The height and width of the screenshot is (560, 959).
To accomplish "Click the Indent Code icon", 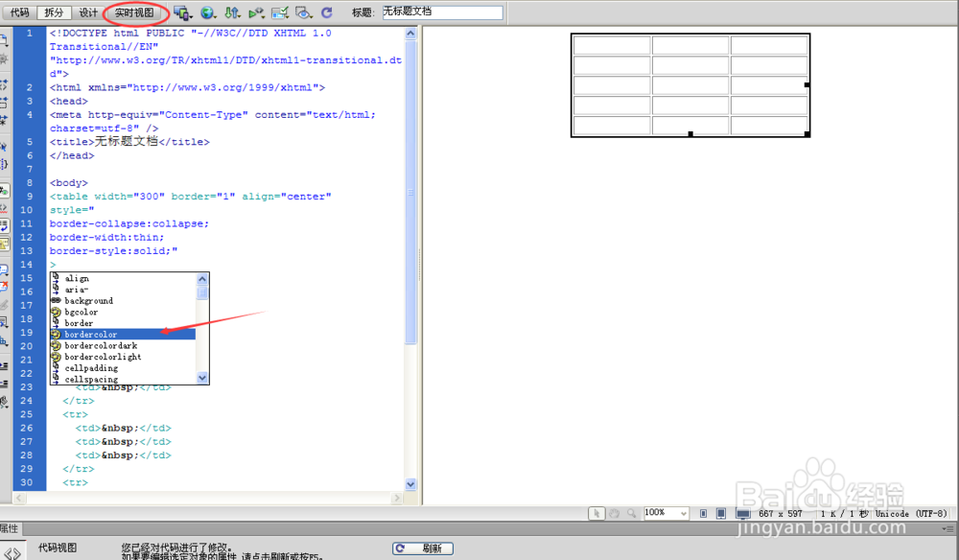I will [x=4, y=365].
